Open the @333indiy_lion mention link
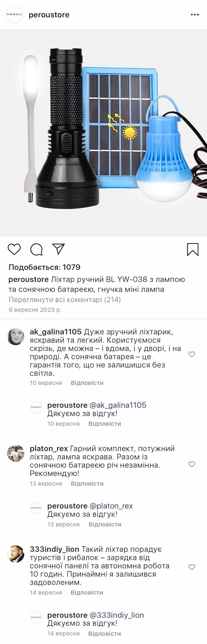Viewport: 207px width, 644px height. point(116,615)
